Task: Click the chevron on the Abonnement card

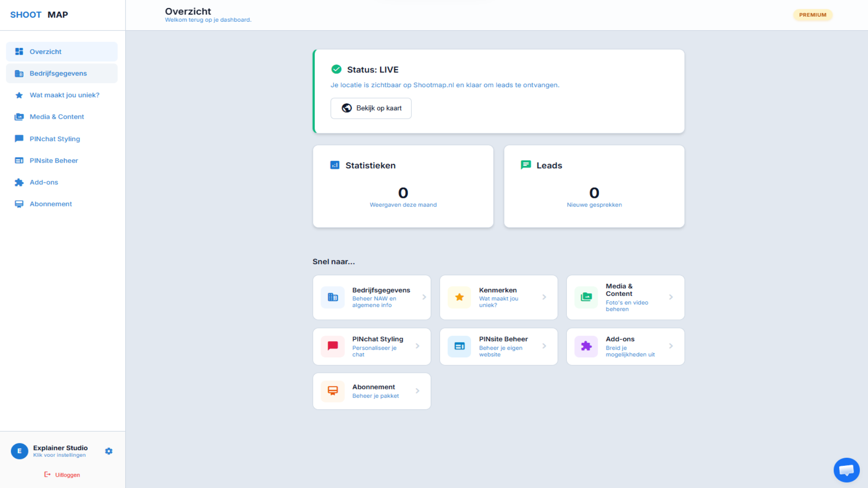Action: click(417, 391)
